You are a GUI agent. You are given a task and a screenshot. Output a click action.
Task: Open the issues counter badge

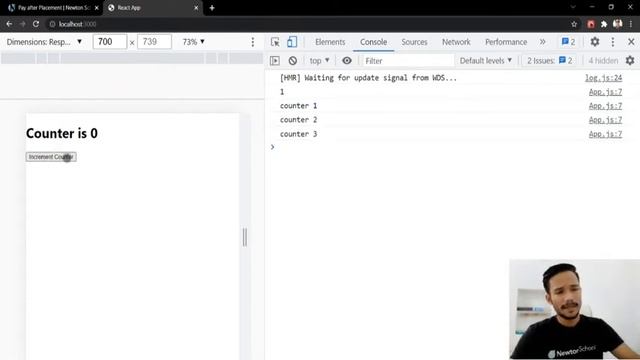568,42
